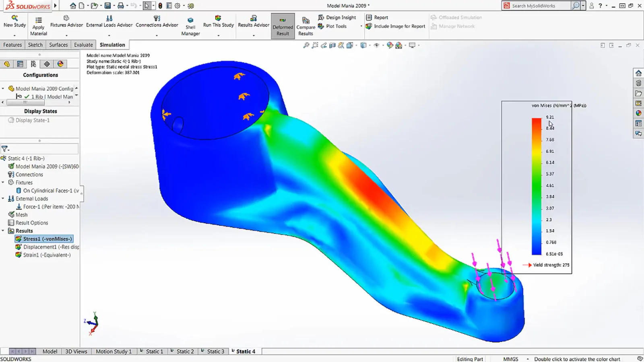
Task: Collapse the Fixtures tree node
Action: point(3,183)
